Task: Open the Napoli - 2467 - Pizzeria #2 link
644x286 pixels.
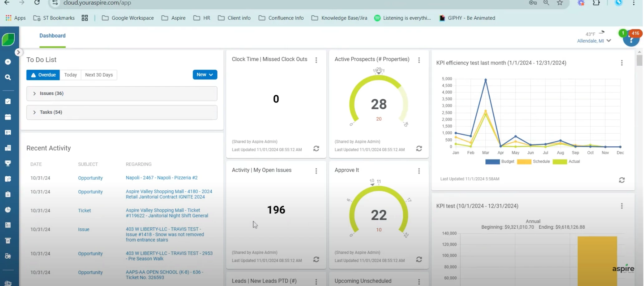Action: pos(161,178)
